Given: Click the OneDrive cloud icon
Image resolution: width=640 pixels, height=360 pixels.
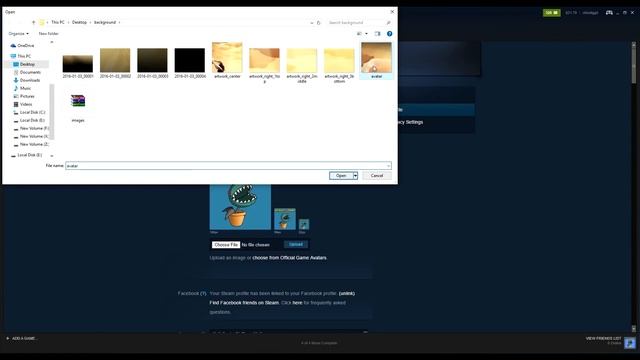Looking at the screenshot, I should click(x=13, y=46).
